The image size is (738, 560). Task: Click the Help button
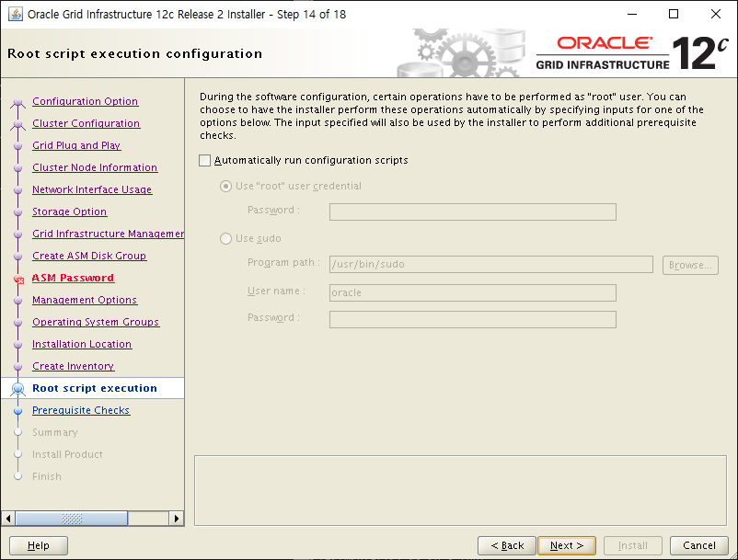39,545
